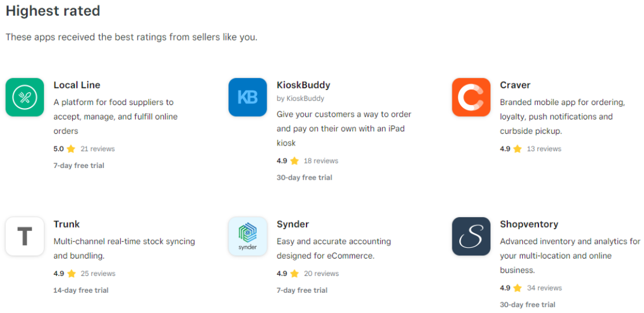Image resolution: width=644 pixels, height=313 pixels.
Task: Open the Local Line title link
Action: [x=77, y=85]
